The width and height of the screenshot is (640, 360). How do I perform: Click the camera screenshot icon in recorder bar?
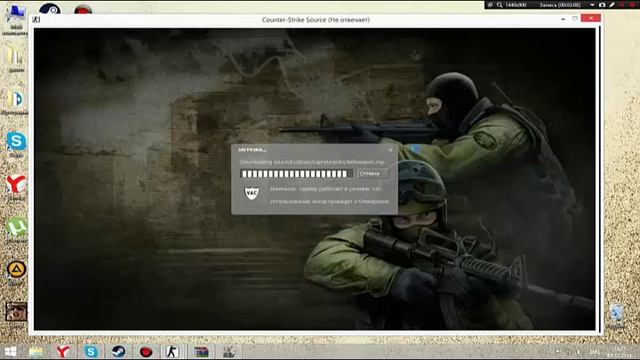click(602, 5)
